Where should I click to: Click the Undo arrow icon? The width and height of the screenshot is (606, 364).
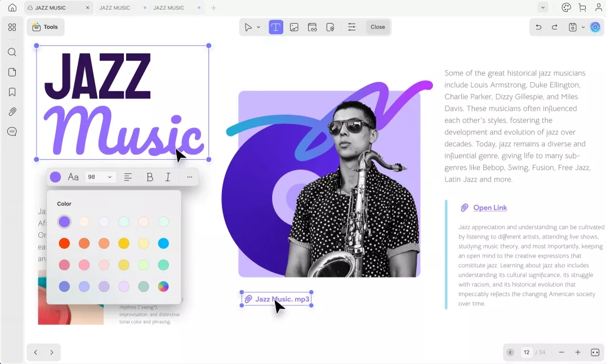(x=538, y=27)
